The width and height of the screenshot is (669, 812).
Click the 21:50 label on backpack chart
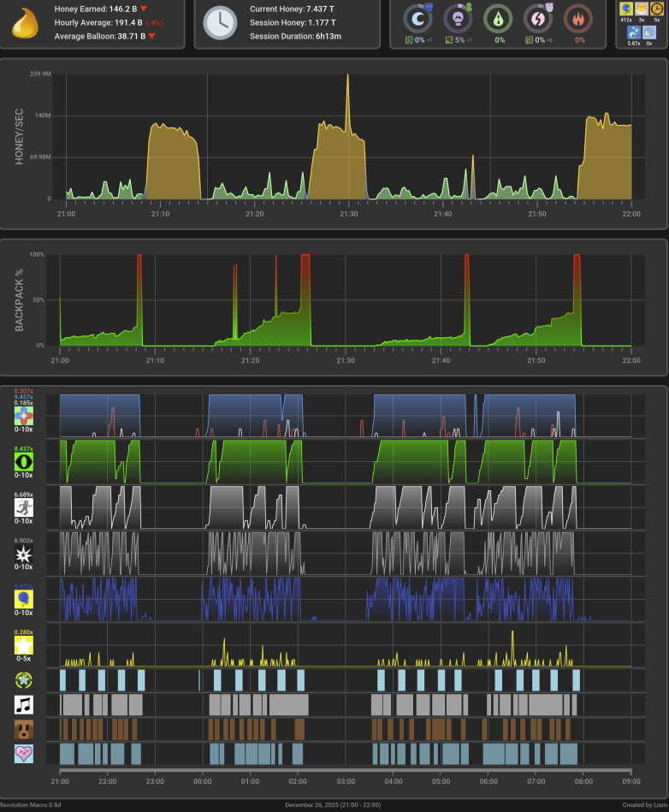click(536, 360)
